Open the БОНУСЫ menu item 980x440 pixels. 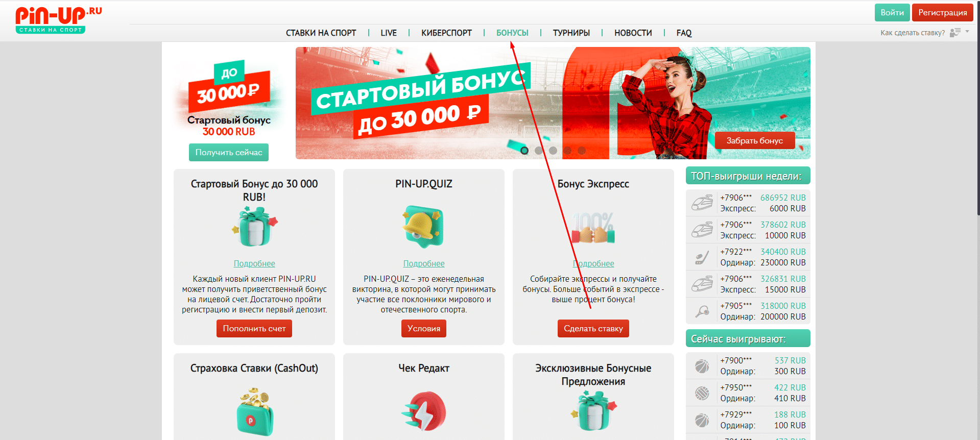pyautogui.click(x=512, y=33)
